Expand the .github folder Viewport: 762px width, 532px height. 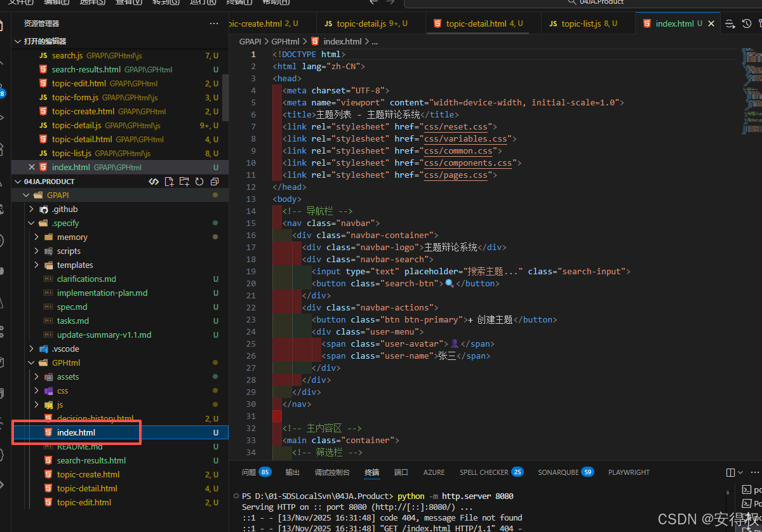(32, 209)
